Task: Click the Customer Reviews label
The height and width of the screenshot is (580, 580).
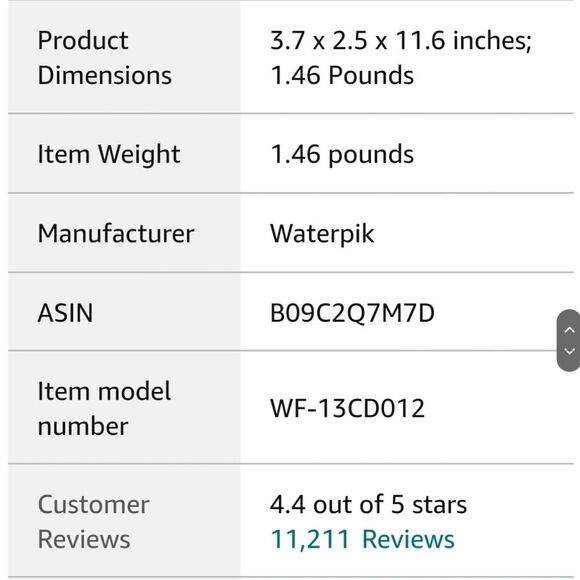Action: (x=94, y=522)
